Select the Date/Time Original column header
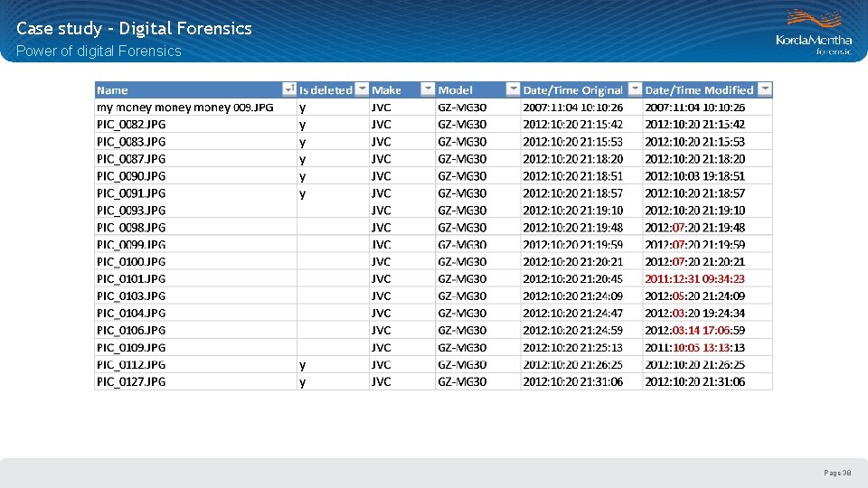This screenshot has width=868, height=488. tap(581, 89)
